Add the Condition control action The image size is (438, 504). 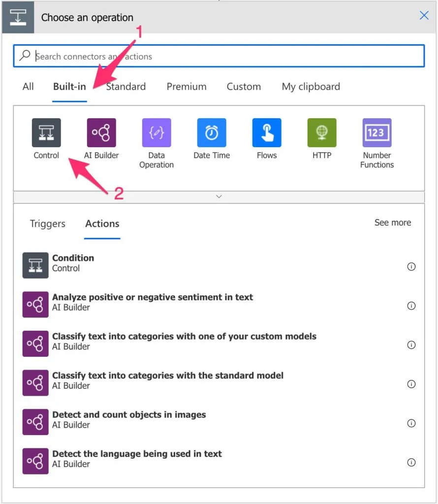coord(73,263)
